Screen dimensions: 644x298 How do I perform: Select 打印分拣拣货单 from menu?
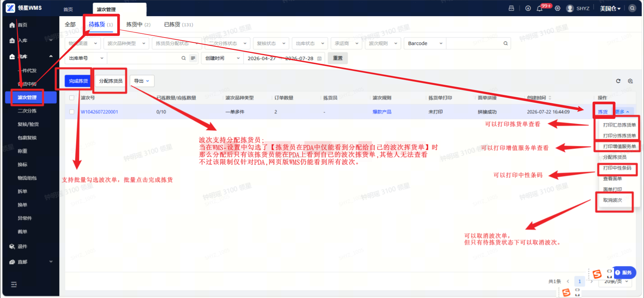click(x=619, y=136)
